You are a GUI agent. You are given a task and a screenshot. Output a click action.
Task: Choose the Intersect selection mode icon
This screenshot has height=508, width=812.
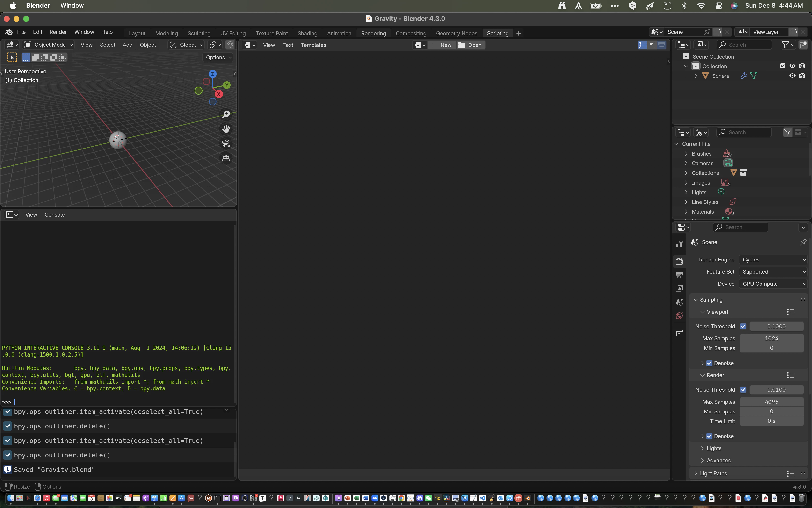(63, 58)
